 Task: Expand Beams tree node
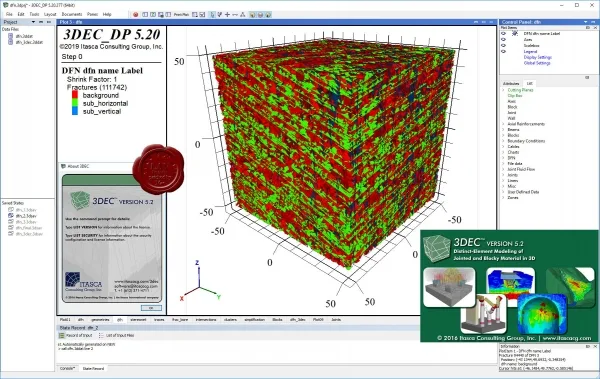coord(503,130)
